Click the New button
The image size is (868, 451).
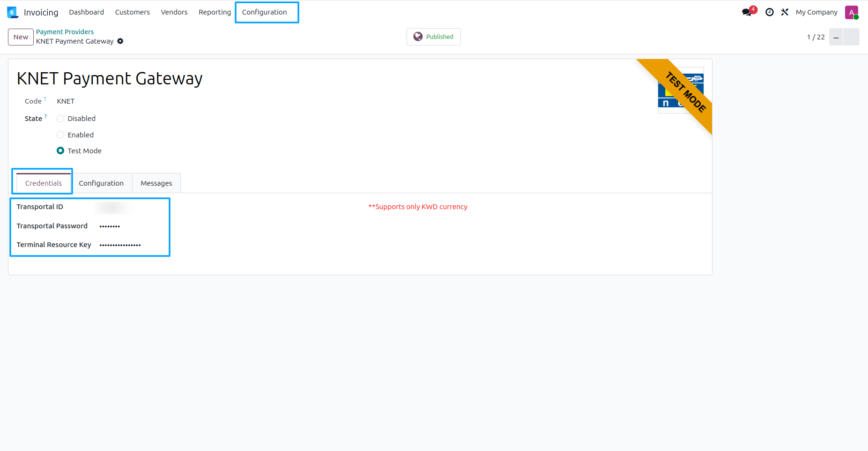[21, 37]
